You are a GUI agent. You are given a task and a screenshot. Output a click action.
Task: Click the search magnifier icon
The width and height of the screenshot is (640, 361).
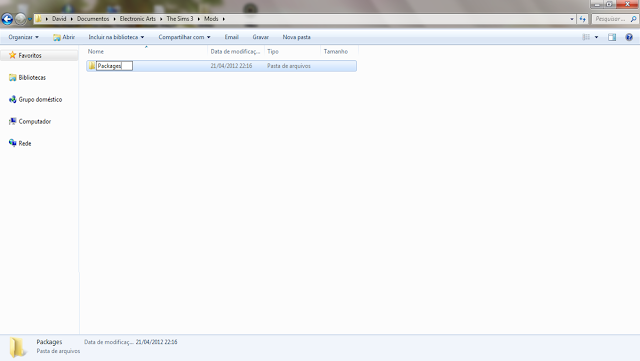click(633, 19)
